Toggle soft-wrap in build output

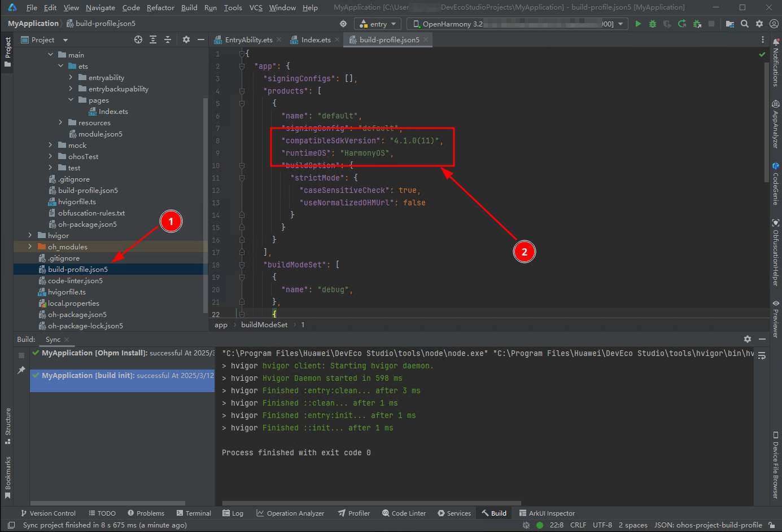coord(762,356)
